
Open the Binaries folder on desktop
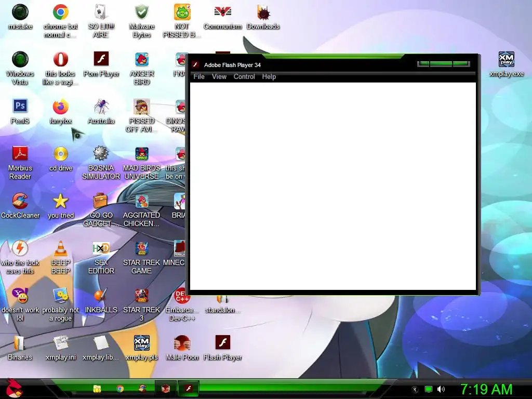tap(20, 348)
